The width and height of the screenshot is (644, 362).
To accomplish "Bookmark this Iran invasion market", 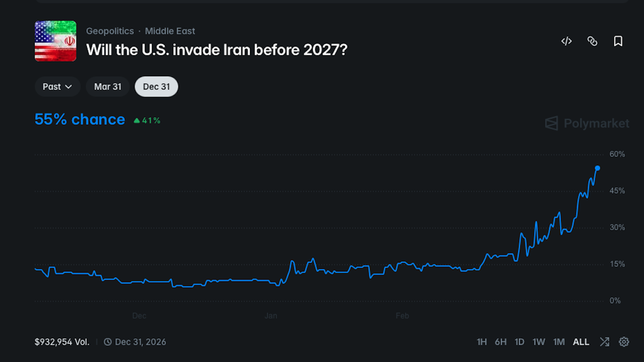I will [618, 41].
